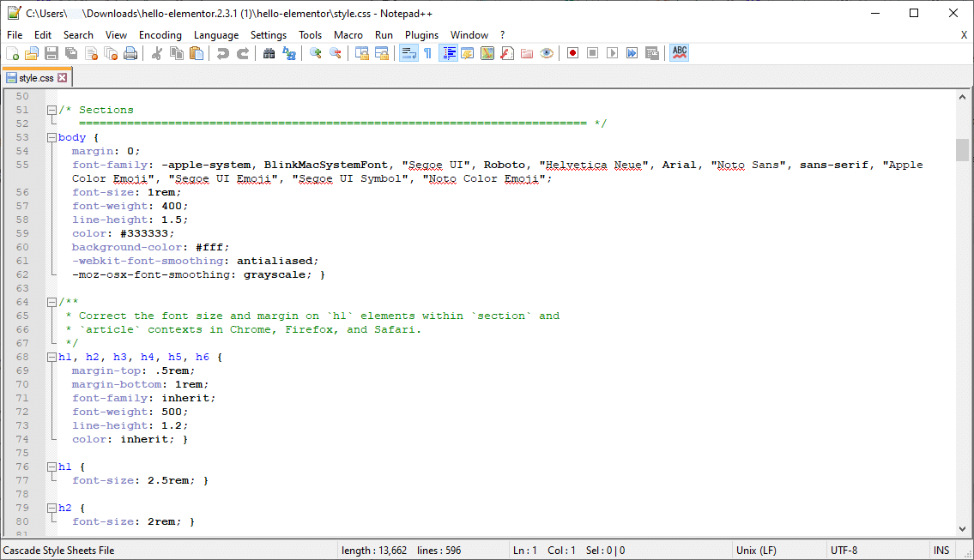
Task: Open Find dialog via the binoculars icon
Action: point(269,52)
